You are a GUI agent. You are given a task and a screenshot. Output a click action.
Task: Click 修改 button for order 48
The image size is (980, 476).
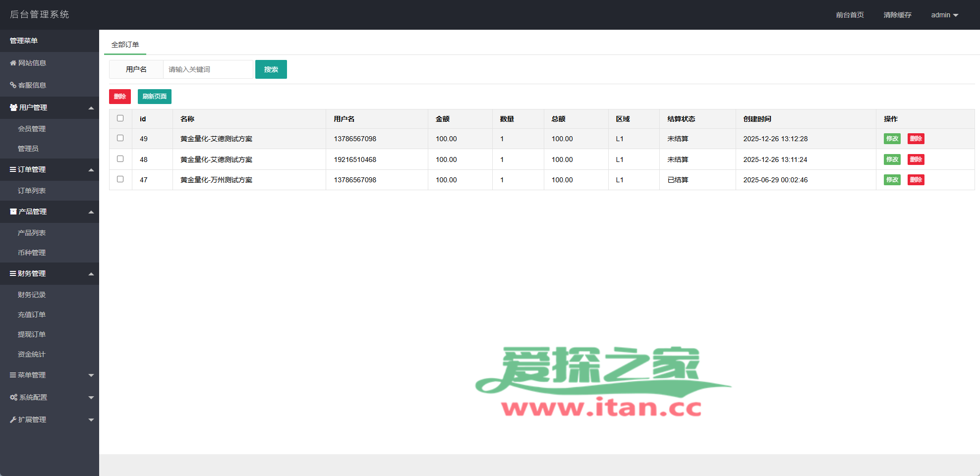coord(892,159)
